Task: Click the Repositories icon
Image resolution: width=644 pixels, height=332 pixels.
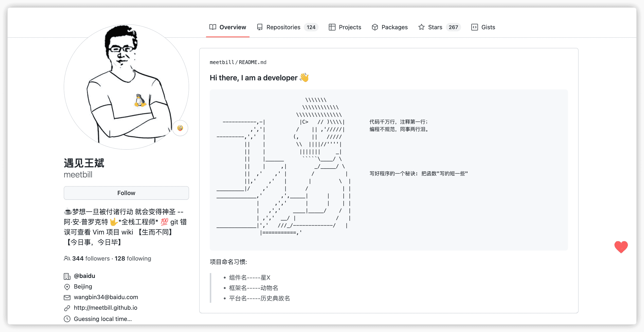Action: click(x=260, y=27)
